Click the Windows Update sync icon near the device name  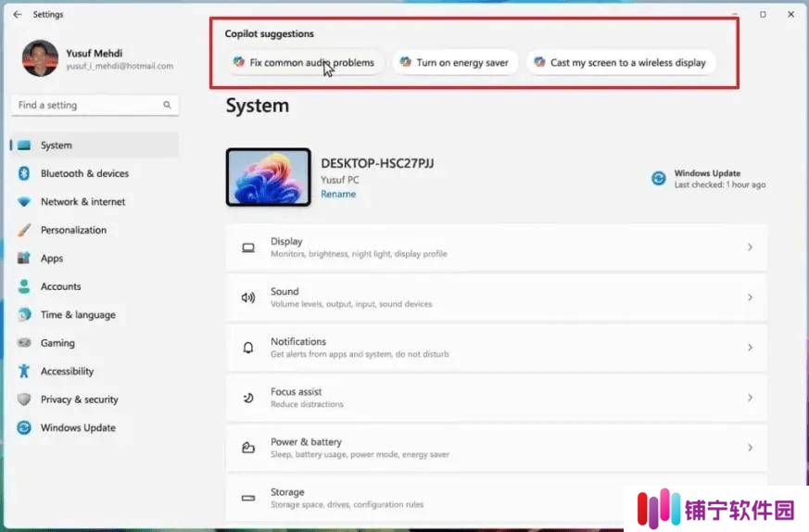tap(659, 179)
